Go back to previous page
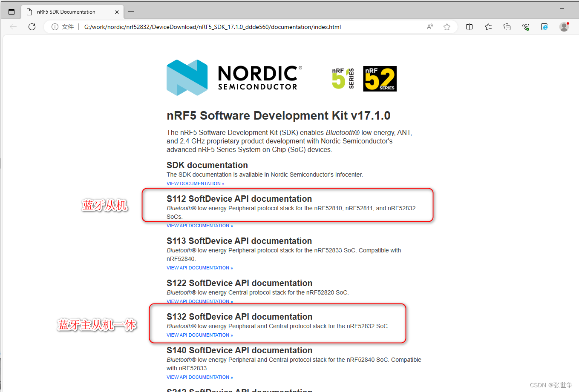Image resolution: width=579 pixels, height=392 pixels. tap(13, 27)
